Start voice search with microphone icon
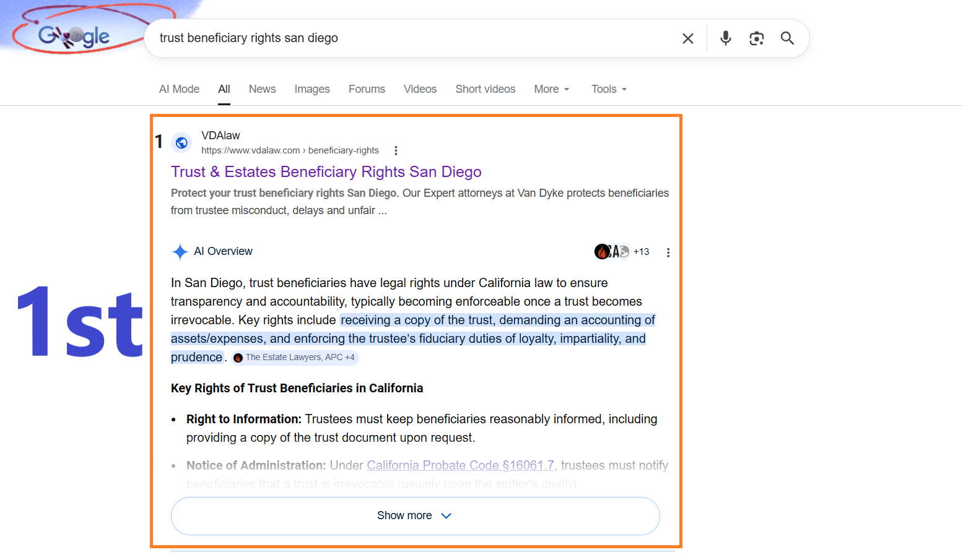 click(x=726, y=38)
